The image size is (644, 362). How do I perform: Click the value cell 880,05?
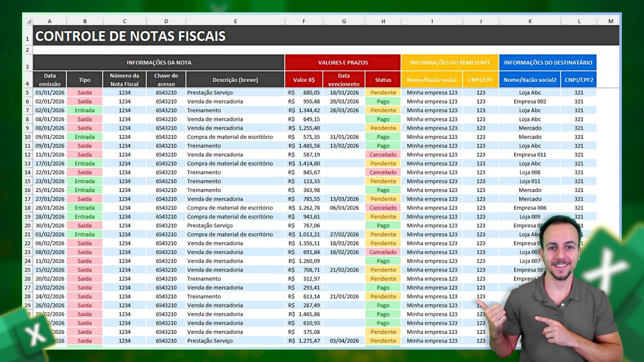pos(304,93)
